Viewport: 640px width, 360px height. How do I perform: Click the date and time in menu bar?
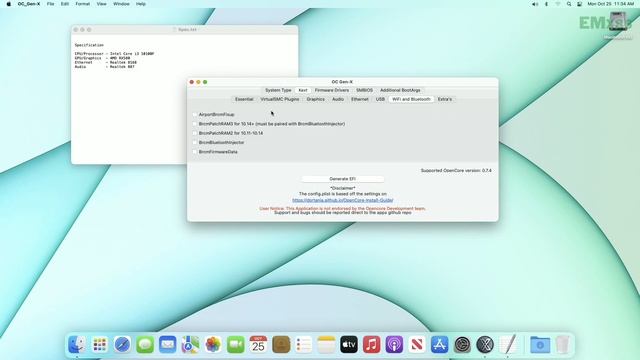coord(611,4)
